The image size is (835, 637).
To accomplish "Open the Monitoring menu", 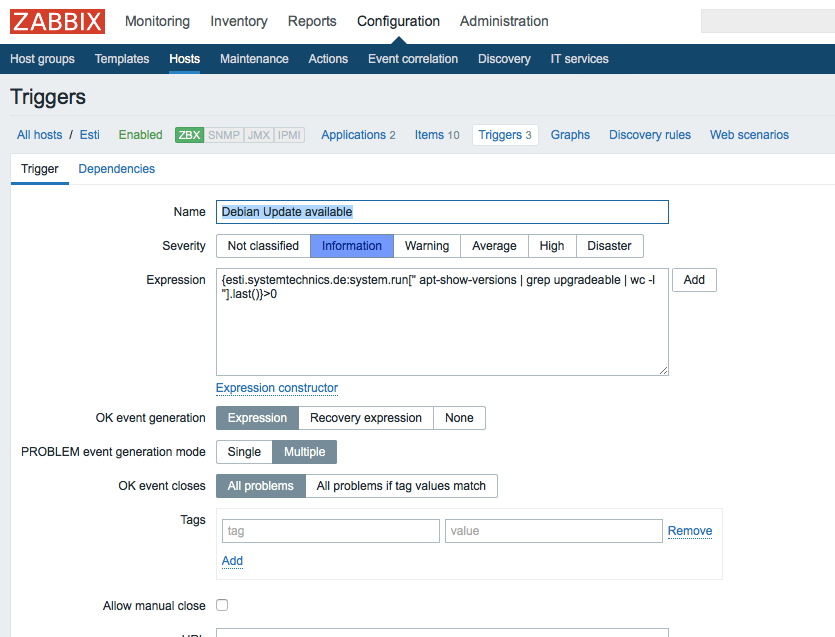I will click(x=158, y=21).
